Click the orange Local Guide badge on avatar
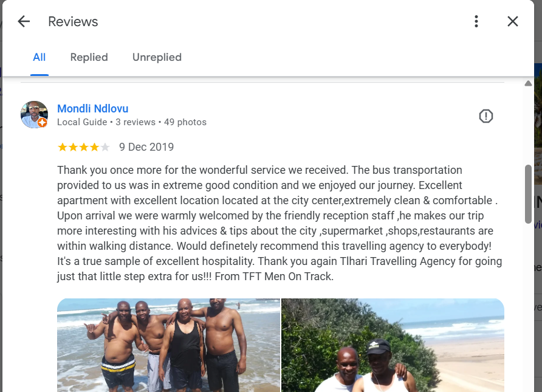This screenshot has height=392, width=542. pyautogui.click(x=42, y=122)
